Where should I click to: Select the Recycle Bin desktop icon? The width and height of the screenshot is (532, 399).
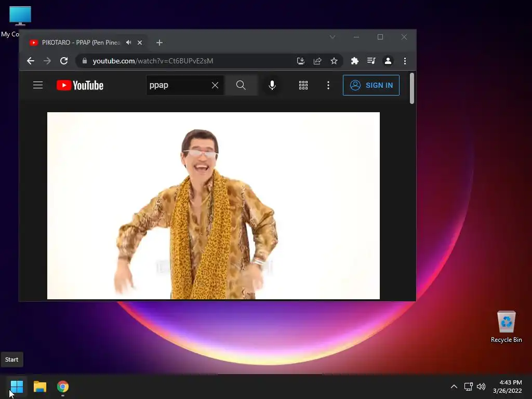pos(506,327)
